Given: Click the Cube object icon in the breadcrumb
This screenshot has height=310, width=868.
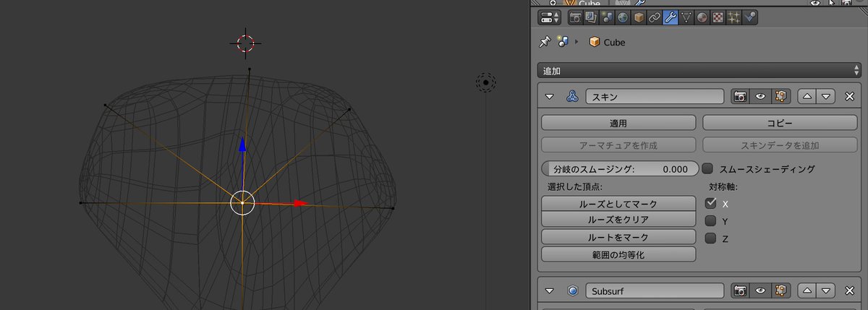Looking at the screenshot, I should [595, 42].
